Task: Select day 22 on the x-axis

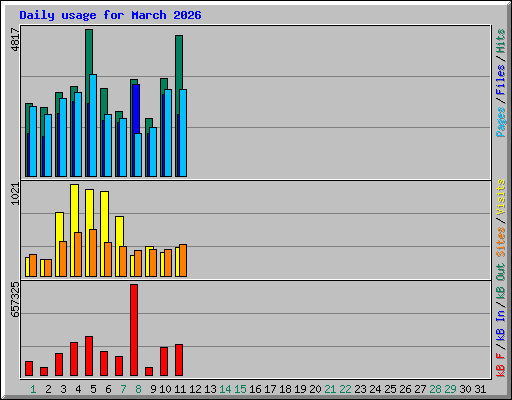Action: click(x=345, y=389)
